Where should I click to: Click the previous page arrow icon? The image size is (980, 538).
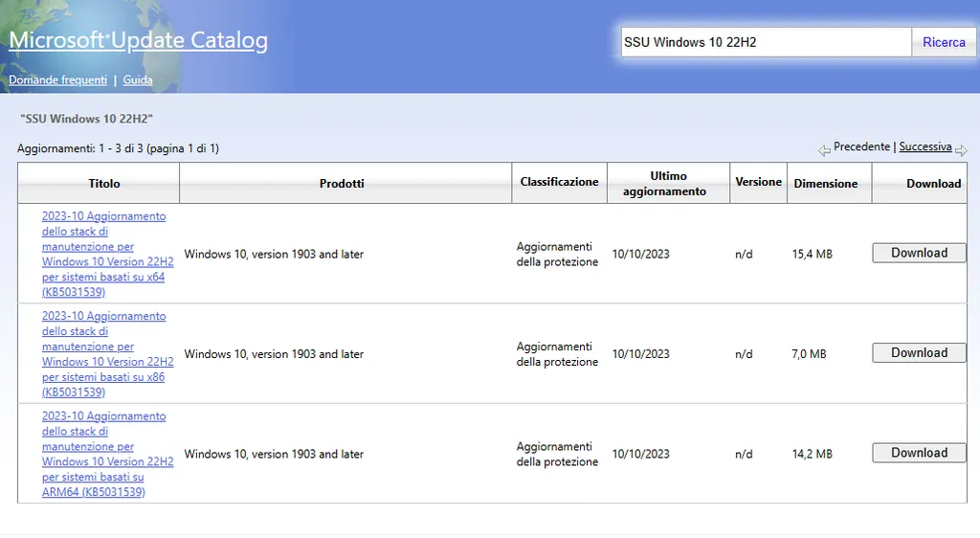tap(824, 150)
